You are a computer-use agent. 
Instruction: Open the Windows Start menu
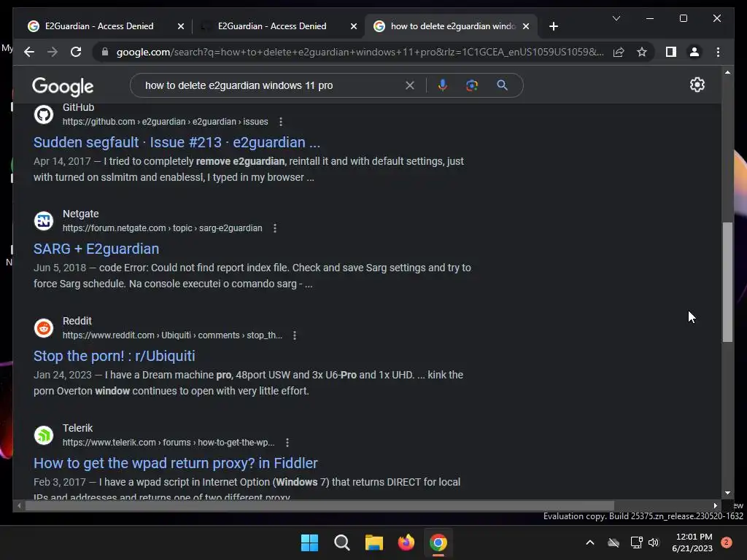click(309, 542)
